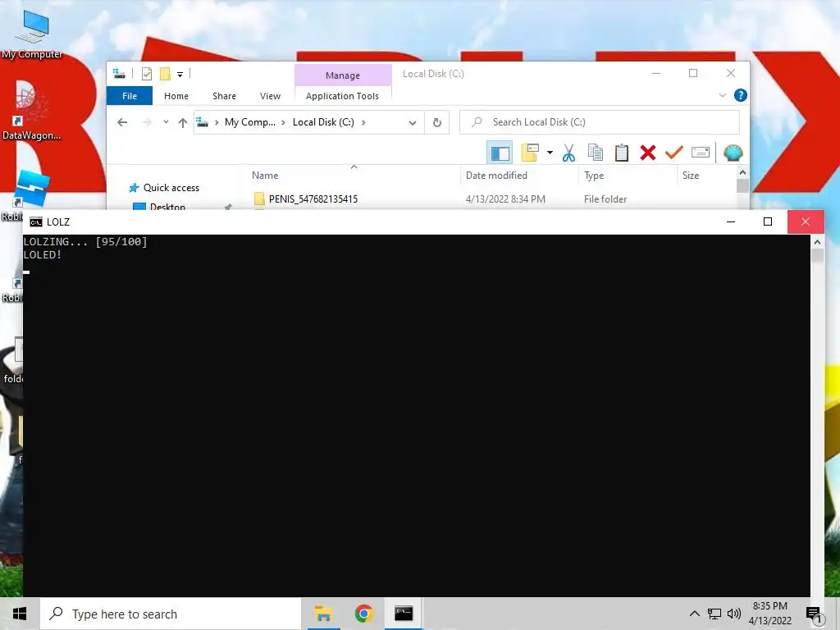Switch to the Home ribbon tab
Viewport: 840px width, 630px height.
[x=176, y=96]
